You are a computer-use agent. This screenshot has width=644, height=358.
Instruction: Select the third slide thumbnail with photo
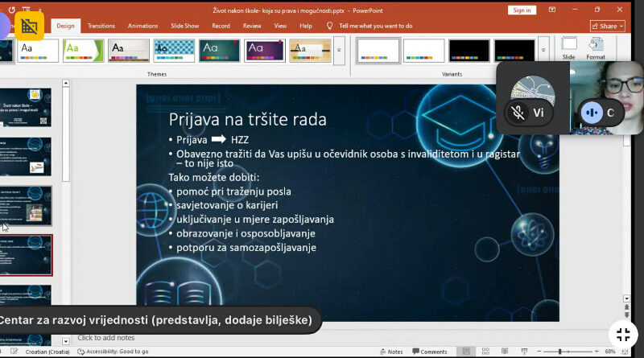click(26, 206)
